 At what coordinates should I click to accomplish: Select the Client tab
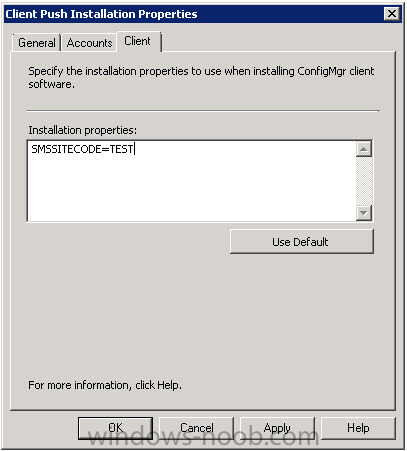(x=139, y=41)
